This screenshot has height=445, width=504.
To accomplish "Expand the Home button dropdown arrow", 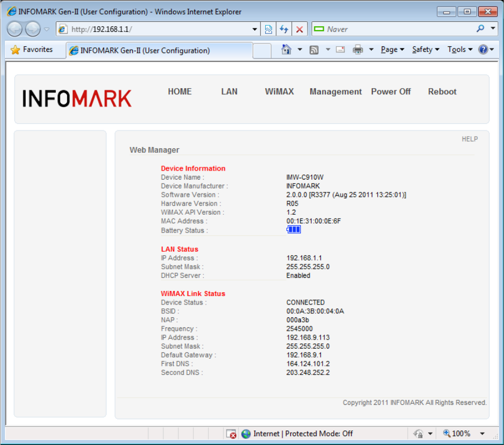I will tap(300, 50).
